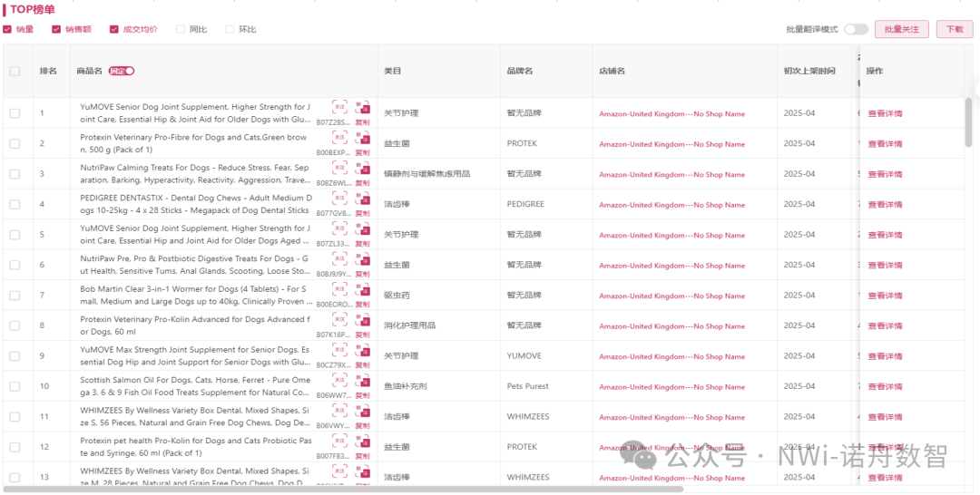Click the 批量关注 button

pos(901,29)
